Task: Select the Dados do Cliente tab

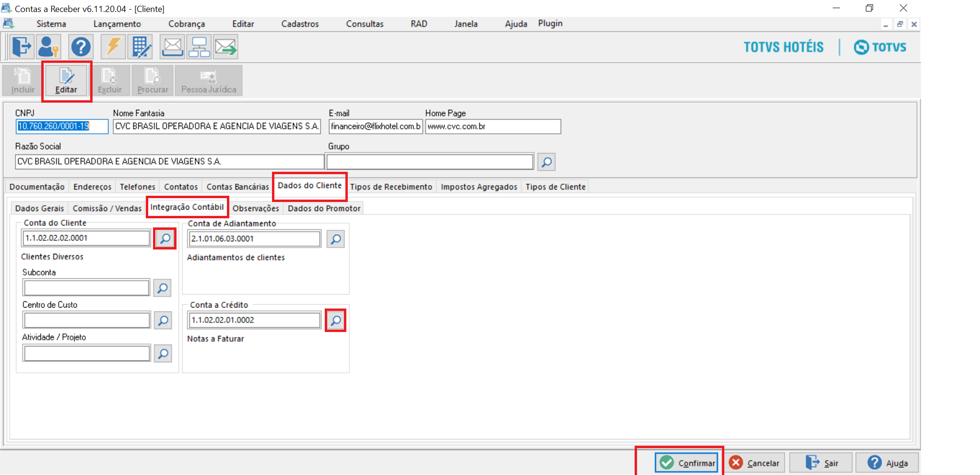Action: pyautogui.click(x=310, y=186)
